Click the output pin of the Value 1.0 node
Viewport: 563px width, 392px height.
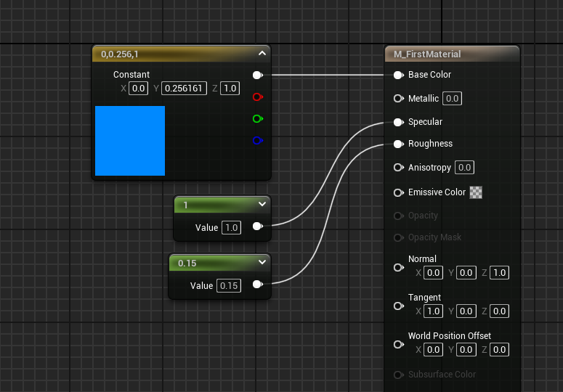pyautogui.click(x=257, y=226)
